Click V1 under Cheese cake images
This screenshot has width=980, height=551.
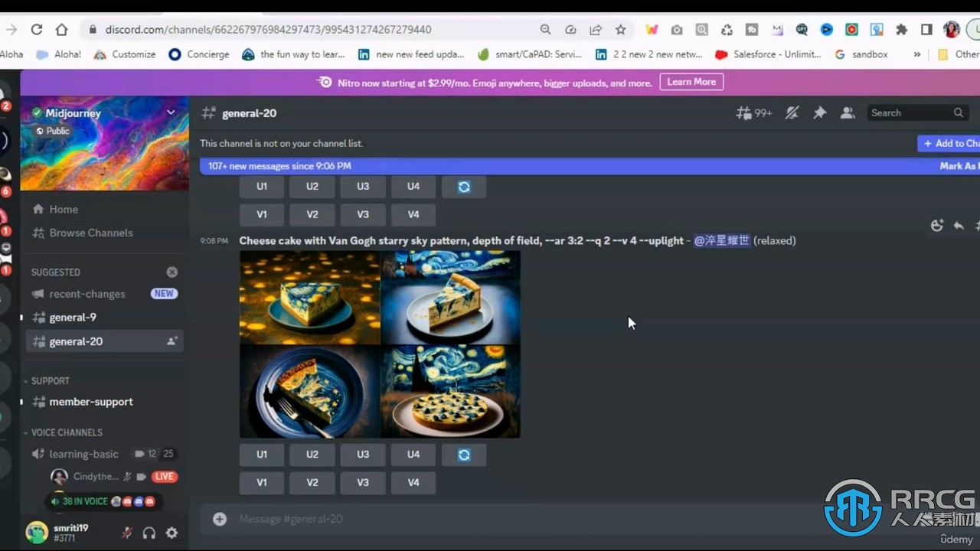pos(262,482)
